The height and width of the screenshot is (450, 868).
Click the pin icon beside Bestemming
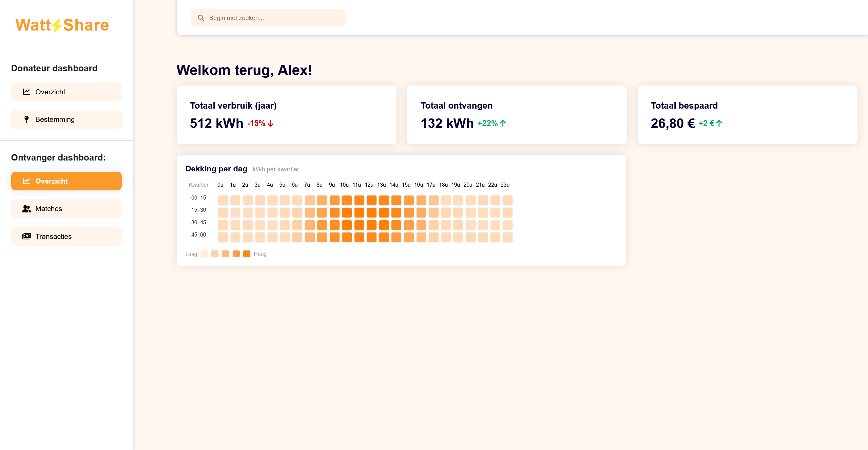pos(26,119)
